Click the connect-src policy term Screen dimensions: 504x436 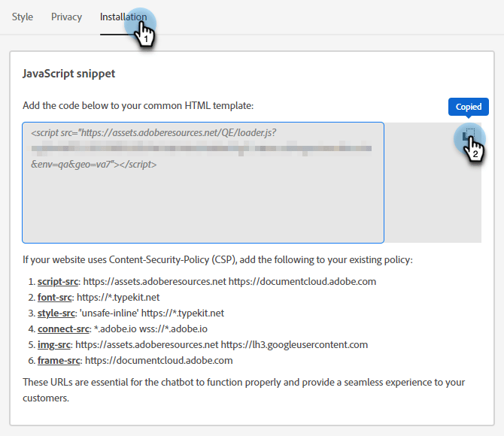(x=63, y=329)
